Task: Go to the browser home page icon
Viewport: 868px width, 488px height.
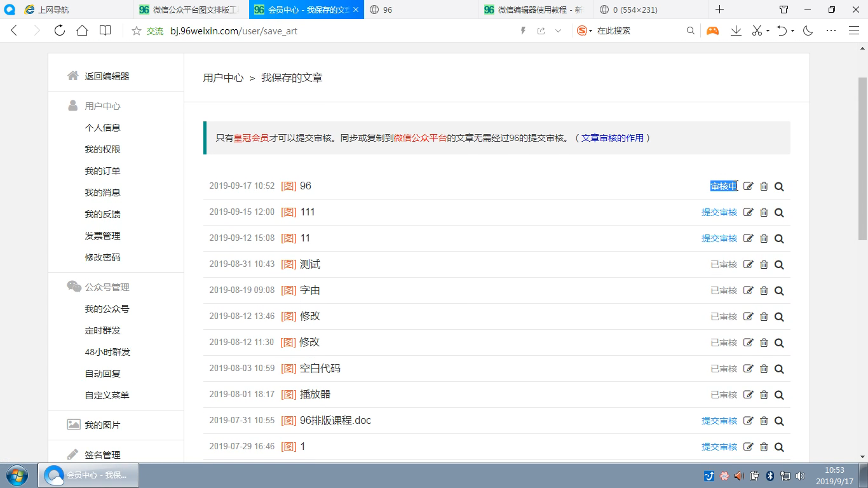Action: pyautogui.click(x=82, y=30)
